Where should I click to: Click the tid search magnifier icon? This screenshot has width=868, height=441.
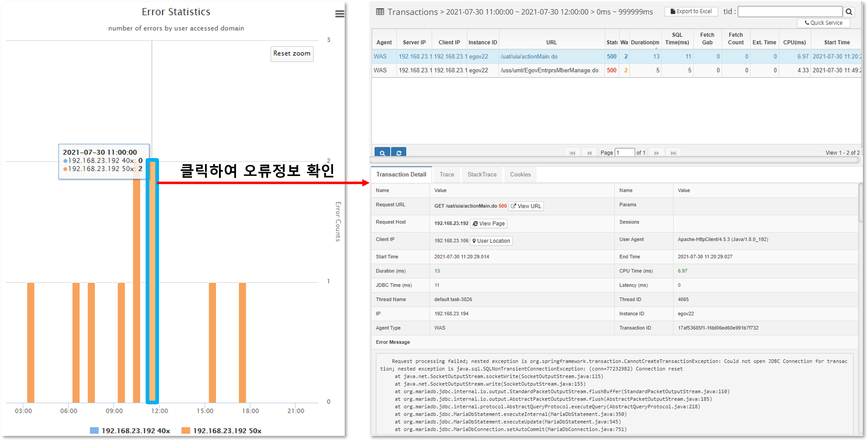point(849,12)
